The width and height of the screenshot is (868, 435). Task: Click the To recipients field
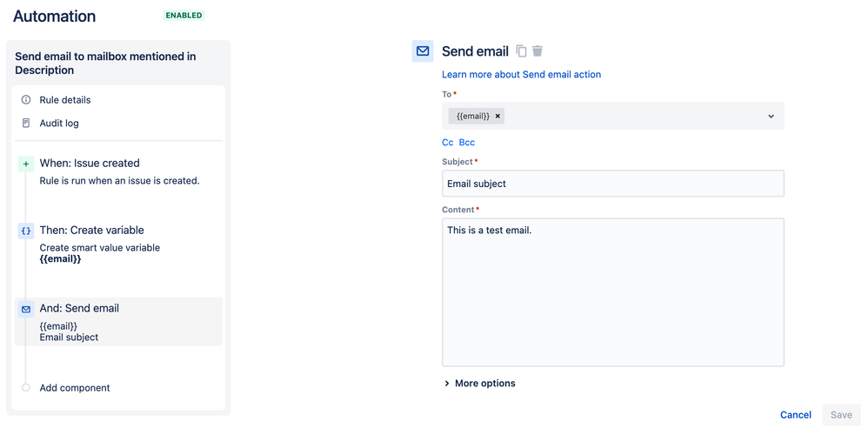click(613, 117)
